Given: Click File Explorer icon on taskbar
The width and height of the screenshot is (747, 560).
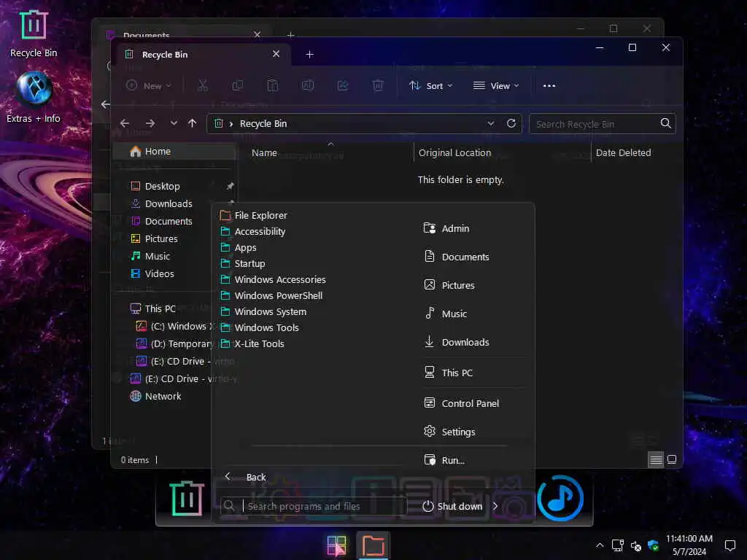Looking at the screenshot, I should 373,545.
